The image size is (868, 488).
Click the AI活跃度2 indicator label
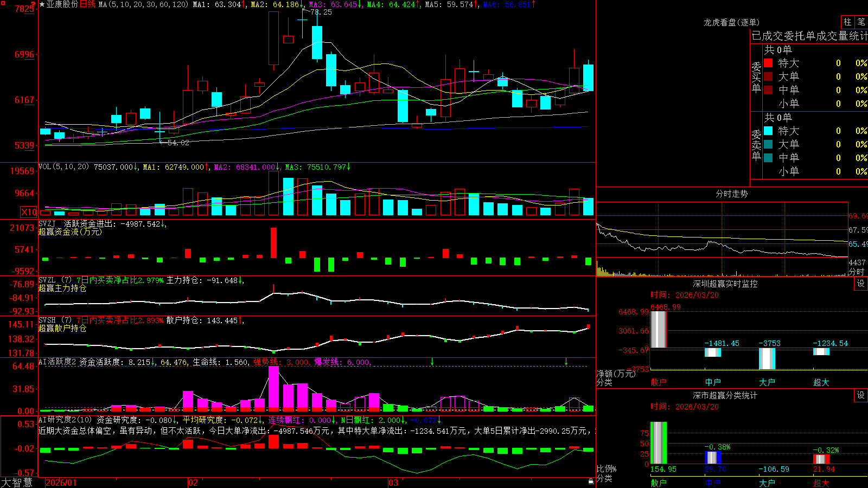[58, 362]
